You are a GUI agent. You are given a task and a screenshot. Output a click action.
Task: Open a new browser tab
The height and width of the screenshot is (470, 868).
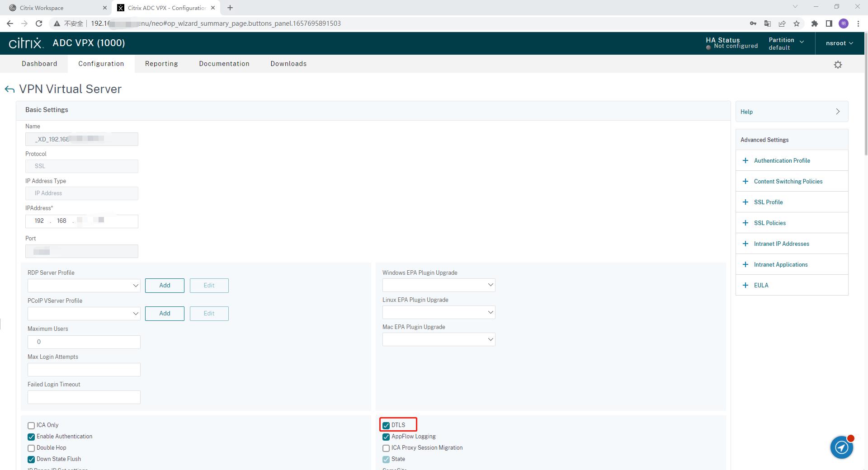tap(230, 8)
